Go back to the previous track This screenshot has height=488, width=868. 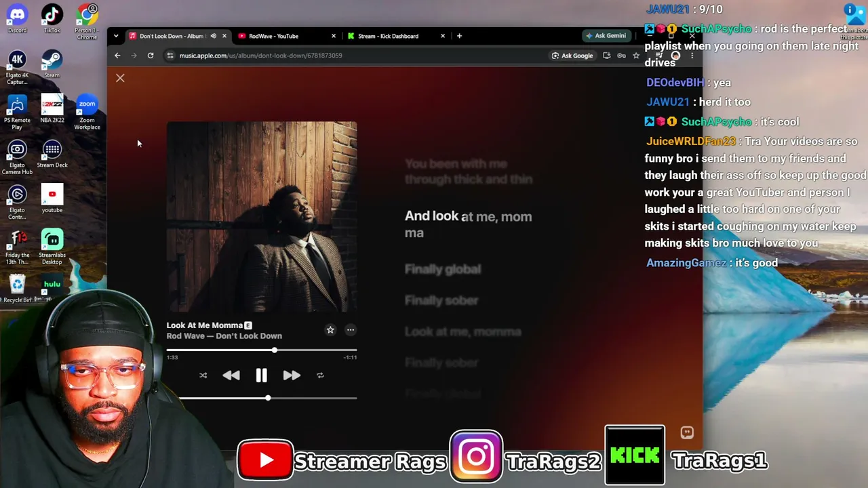(x=231, y=375)
